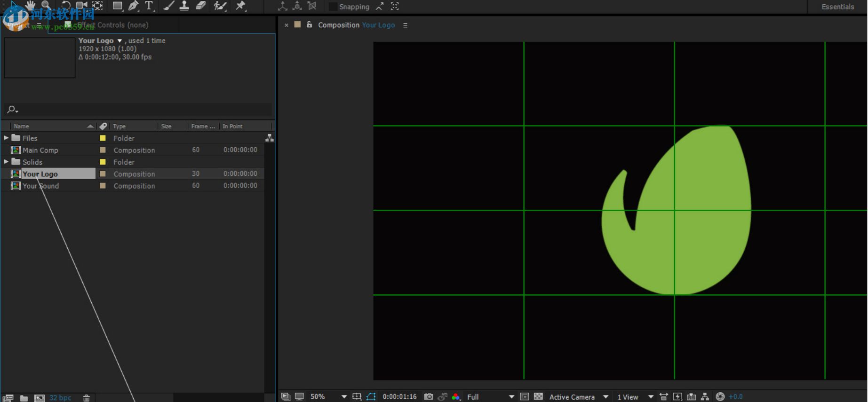
Task: Select the Clone Stamp tool
Action: pos(184,6)
